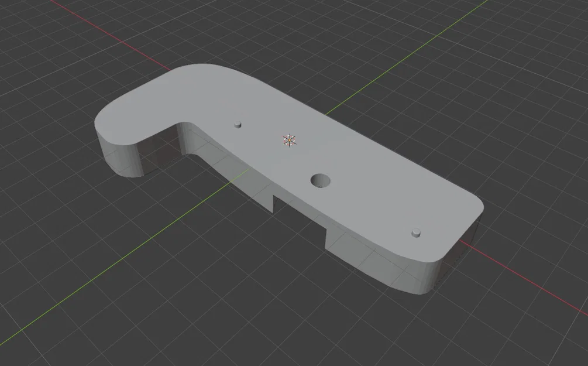Select the small peg near the hooked end
Viewport: 588px width, 366px height.
click(x=238, y=125)
